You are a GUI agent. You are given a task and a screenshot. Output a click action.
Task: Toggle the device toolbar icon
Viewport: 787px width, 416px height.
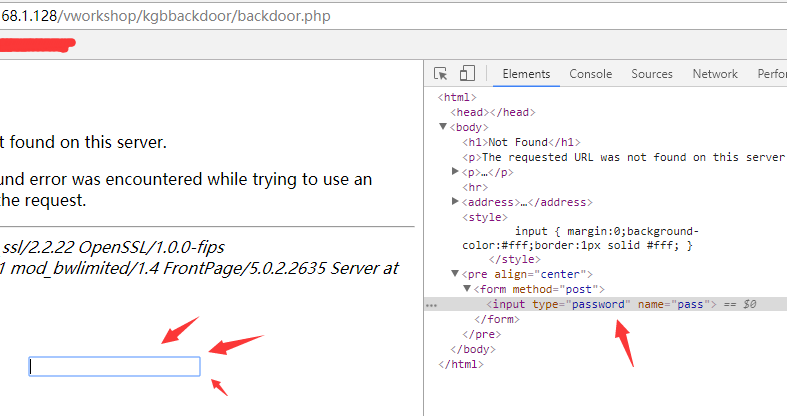(467, 74)
